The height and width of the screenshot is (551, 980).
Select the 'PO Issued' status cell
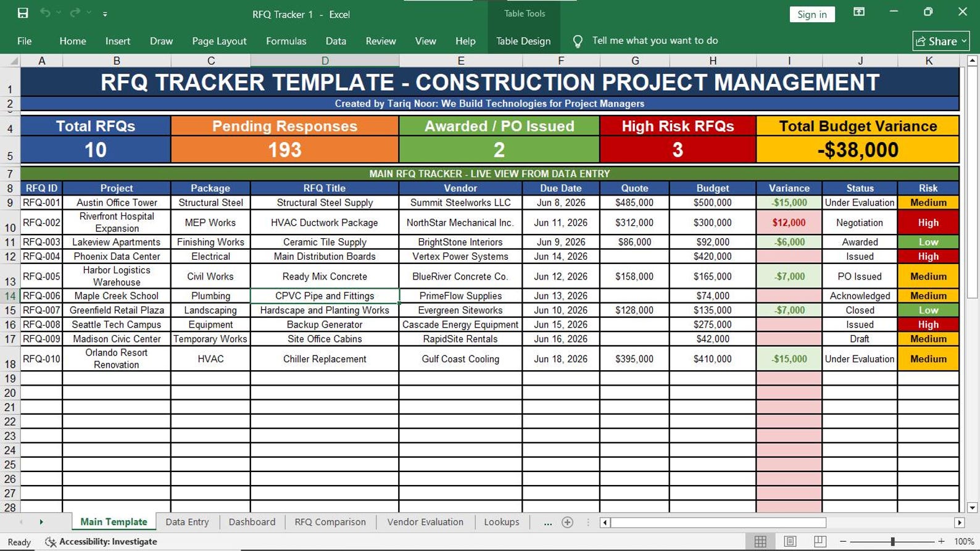click(x=860, y=276)
